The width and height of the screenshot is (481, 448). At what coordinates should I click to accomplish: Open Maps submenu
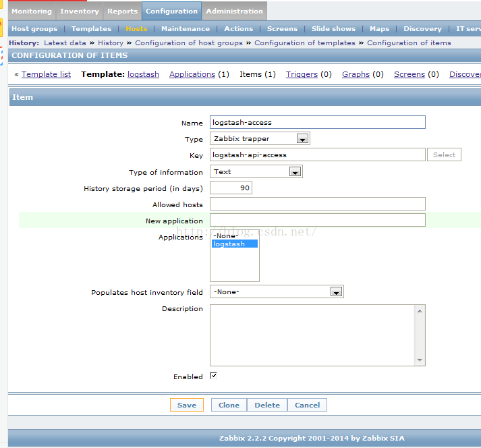point(379,28)
